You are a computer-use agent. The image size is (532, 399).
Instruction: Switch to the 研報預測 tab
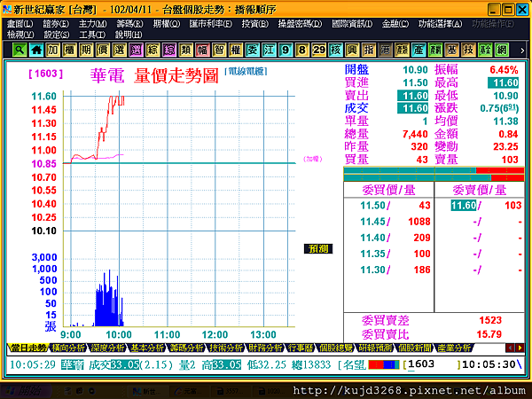pos(375,348)
